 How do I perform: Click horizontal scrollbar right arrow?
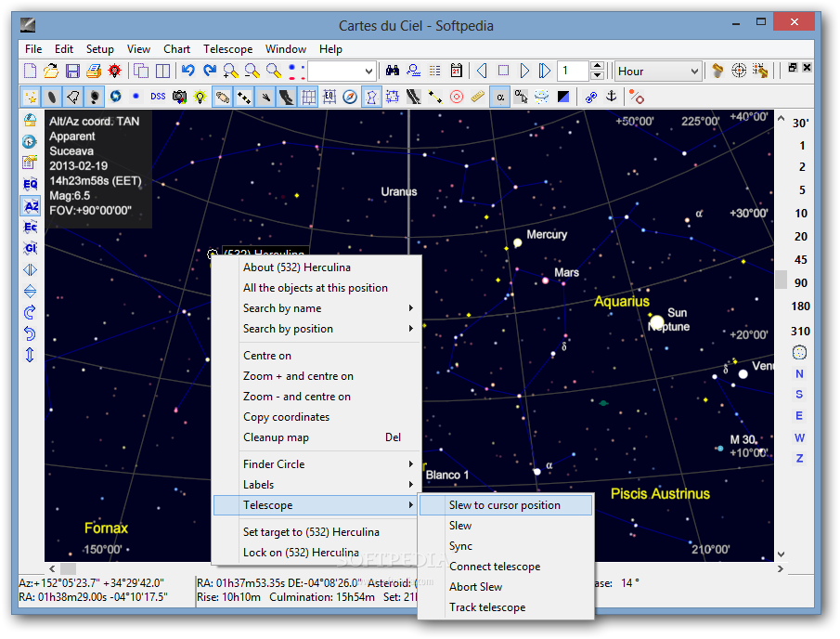pyautogui.click(x=781, y=568)
